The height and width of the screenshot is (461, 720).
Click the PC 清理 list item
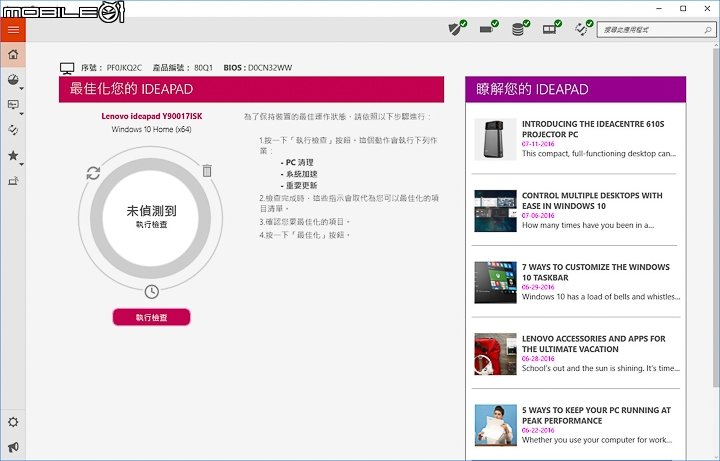click(x=297, y=163)
